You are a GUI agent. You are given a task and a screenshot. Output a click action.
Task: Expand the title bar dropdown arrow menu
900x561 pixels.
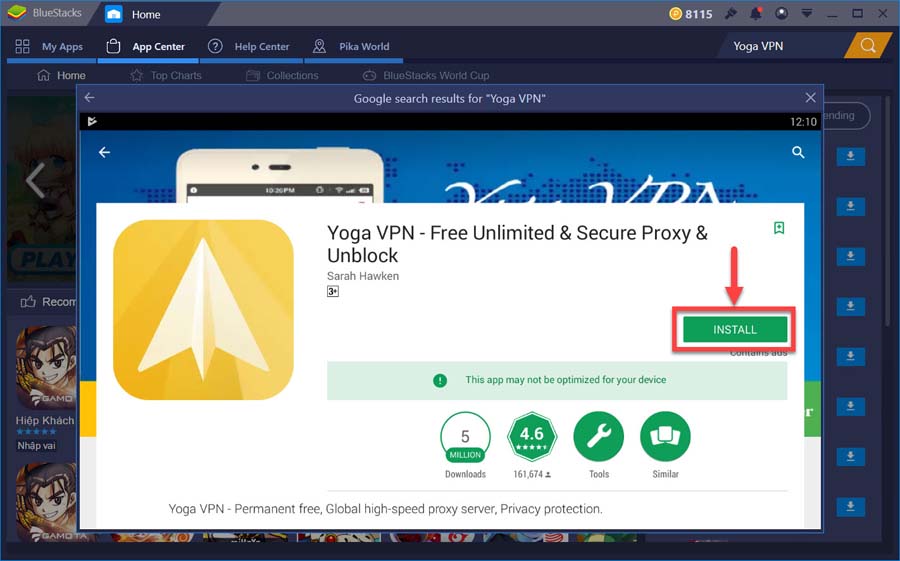(x=806, y=13)
